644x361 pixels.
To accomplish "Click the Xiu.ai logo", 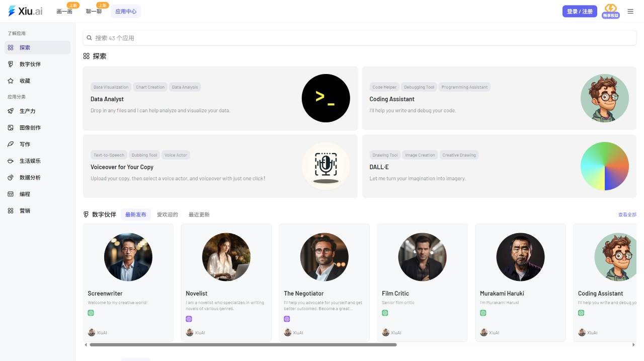I will tap(26, 11).
